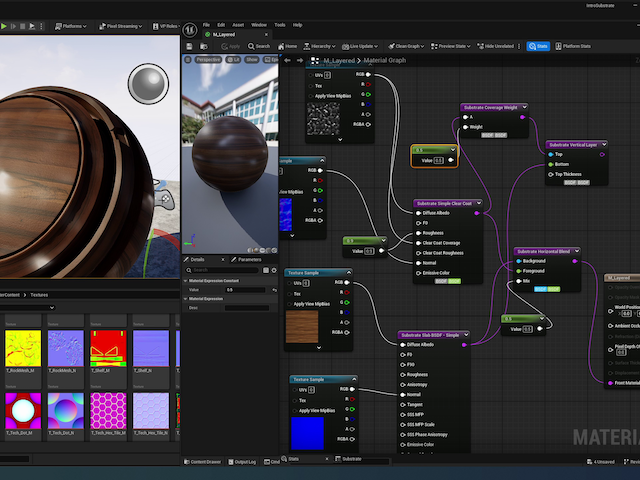Go back with graph breadcrumb left arrow

coord(287,60)
